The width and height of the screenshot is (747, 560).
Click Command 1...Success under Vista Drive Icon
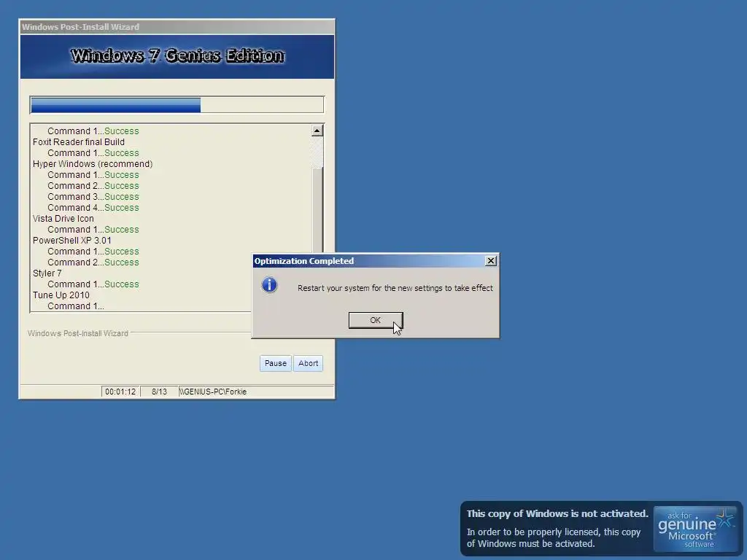pos(93,230)
